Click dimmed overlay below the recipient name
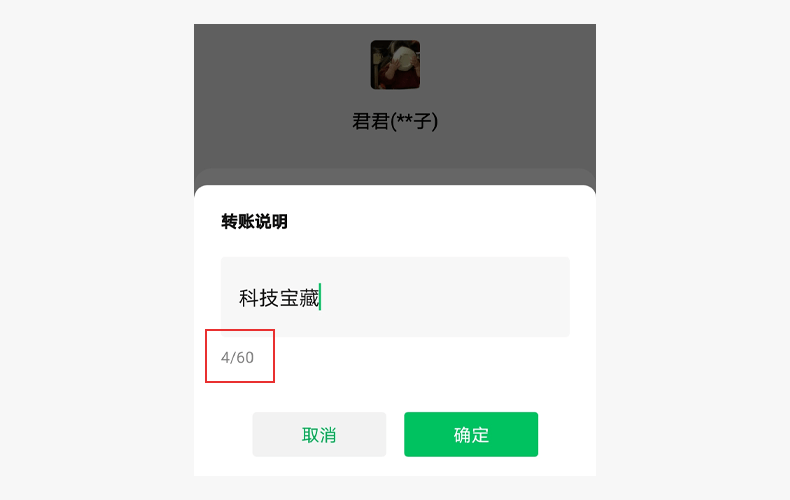Screen dimensions: 790x500 [x=395, y=150]
